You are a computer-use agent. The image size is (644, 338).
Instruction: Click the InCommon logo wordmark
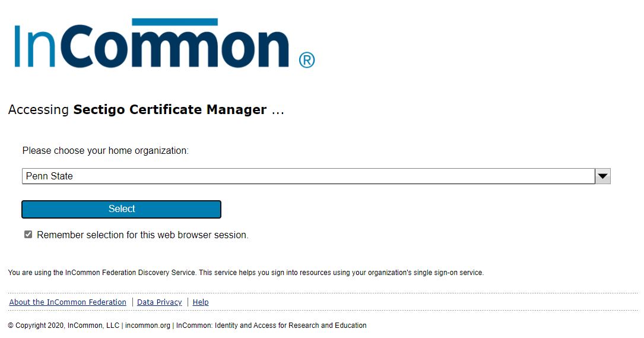point(164,43)
